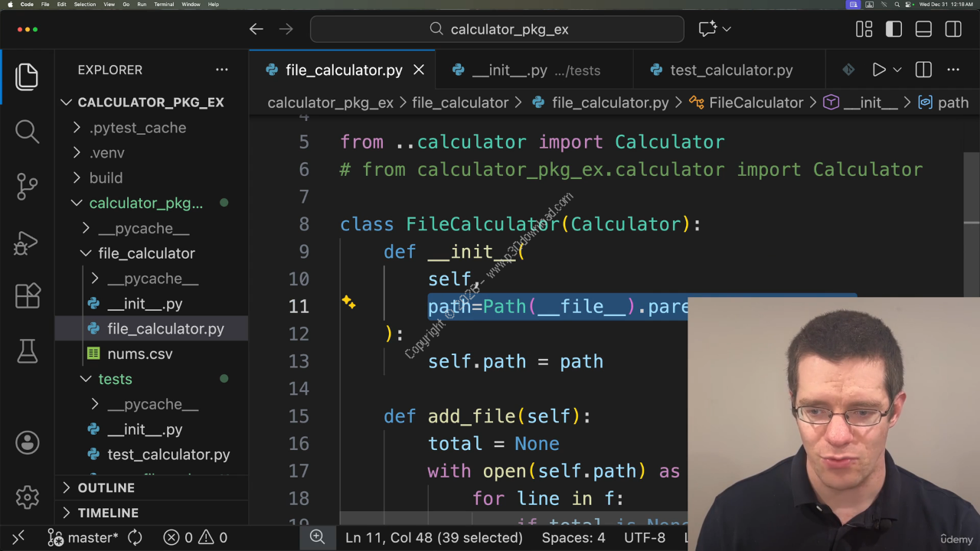The width and height of the screenshot is (980, 551).
Task: Open the Terminal menu in menu bar
Action: click(x=164, y=5)
